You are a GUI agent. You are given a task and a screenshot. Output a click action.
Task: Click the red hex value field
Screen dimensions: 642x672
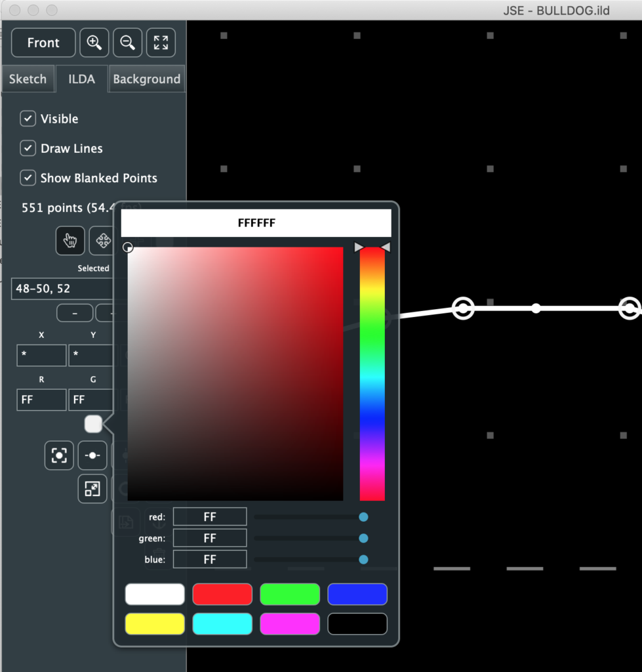click(210, 517)
